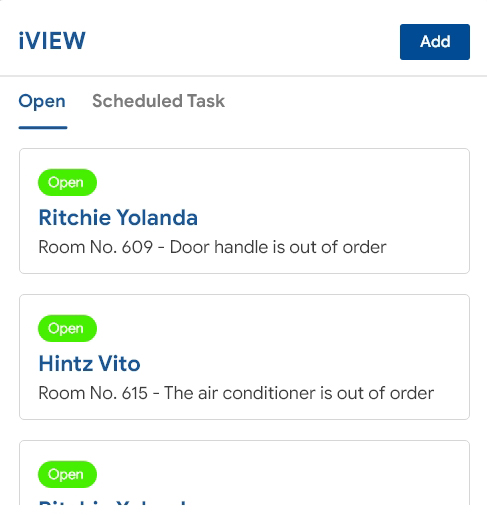Open the first Ritchie Yolanda task title
Viewport: 487px width, 524px height.
click(118, 218)
